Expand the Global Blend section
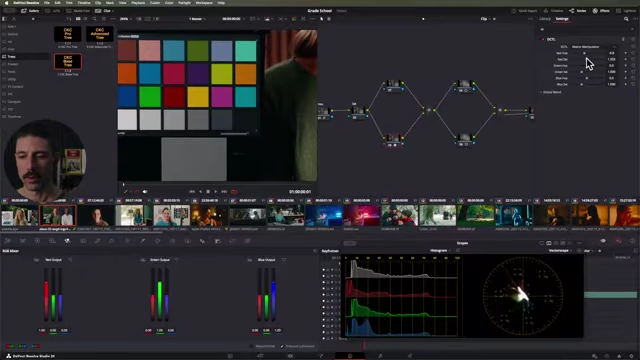640x360 pixels. click(551, 92)
